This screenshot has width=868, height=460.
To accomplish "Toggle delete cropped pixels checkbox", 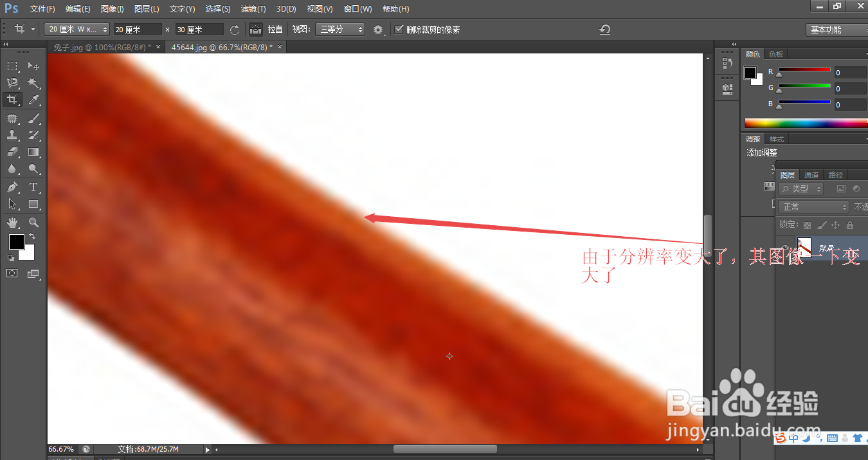I will pyautogui.click(x=399, y=30).
